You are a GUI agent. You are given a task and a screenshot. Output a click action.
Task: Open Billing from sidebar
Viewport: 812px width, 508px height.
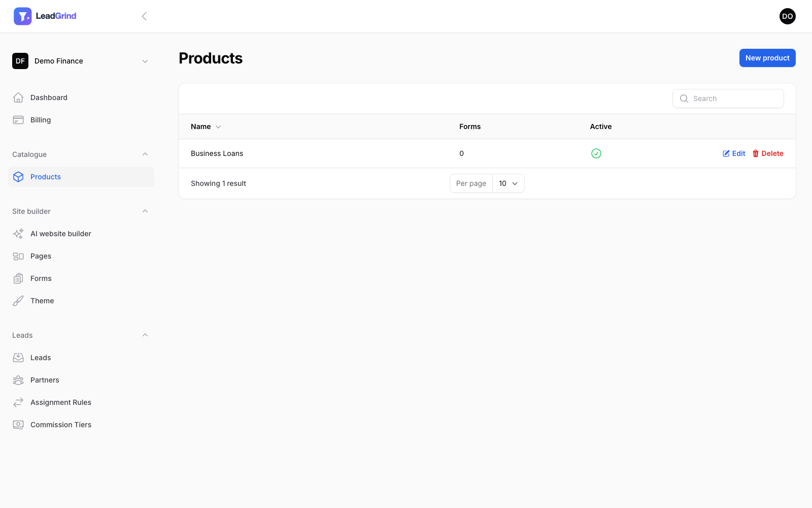click(81, 120)
